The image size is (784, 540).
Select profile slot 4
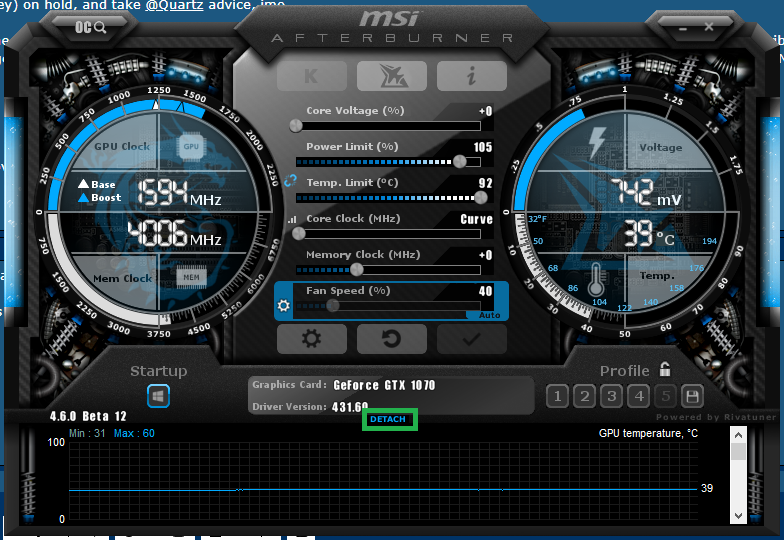(x=638, y=396)
